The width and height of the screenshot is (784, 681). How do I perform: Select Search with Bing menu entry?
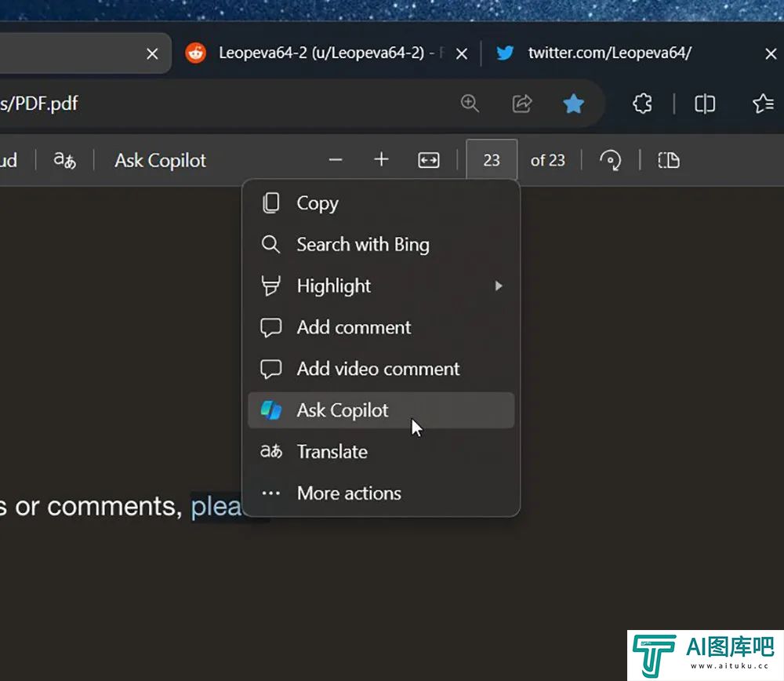[x=381, y=245]
